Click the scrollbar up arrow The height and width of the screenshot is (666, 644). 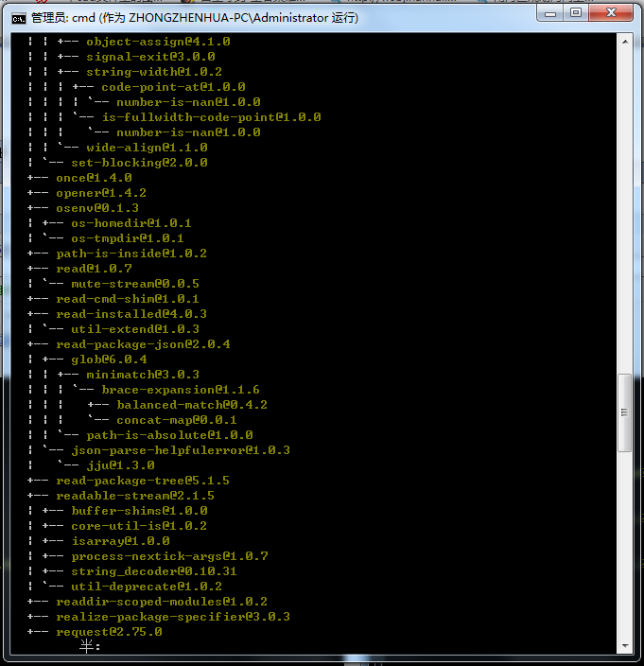tap(625, 42)
